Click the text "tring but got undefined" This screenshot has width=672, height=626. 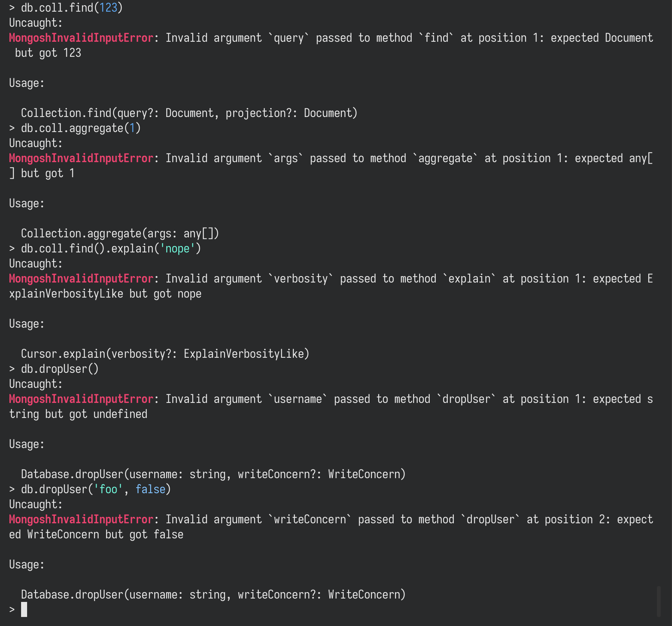(x=78, y=414)
